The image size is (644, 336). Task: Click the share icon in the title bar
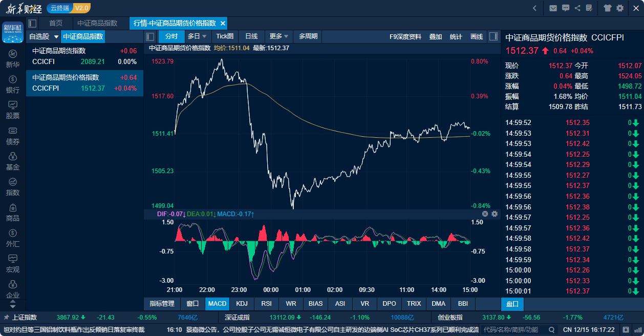578,8
